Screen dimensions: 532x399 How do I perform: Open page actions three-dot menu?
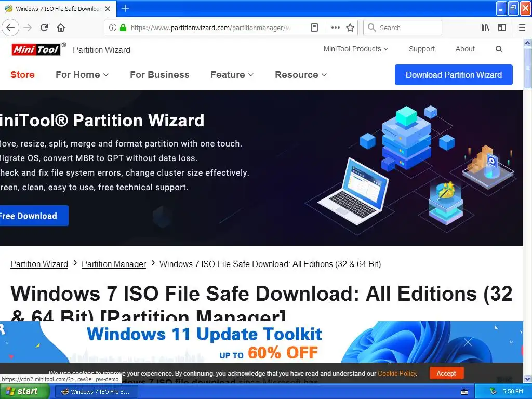335,28
